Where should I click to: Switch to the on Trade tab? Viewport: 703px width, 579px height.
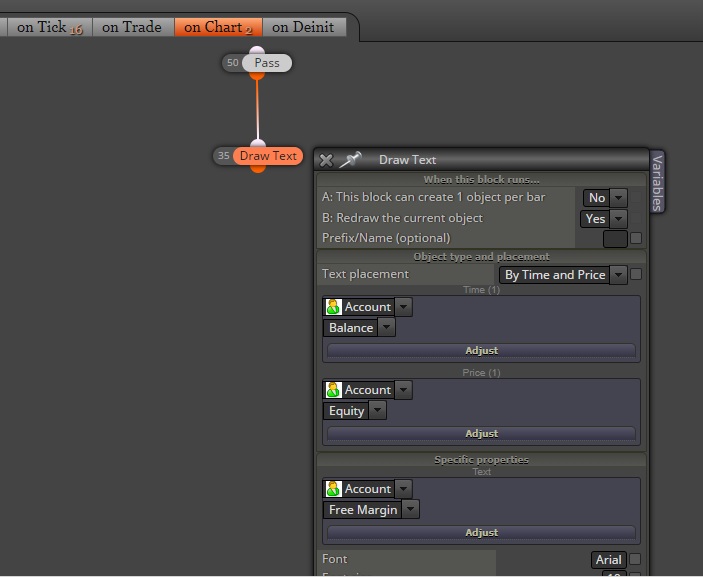(132, 27)
